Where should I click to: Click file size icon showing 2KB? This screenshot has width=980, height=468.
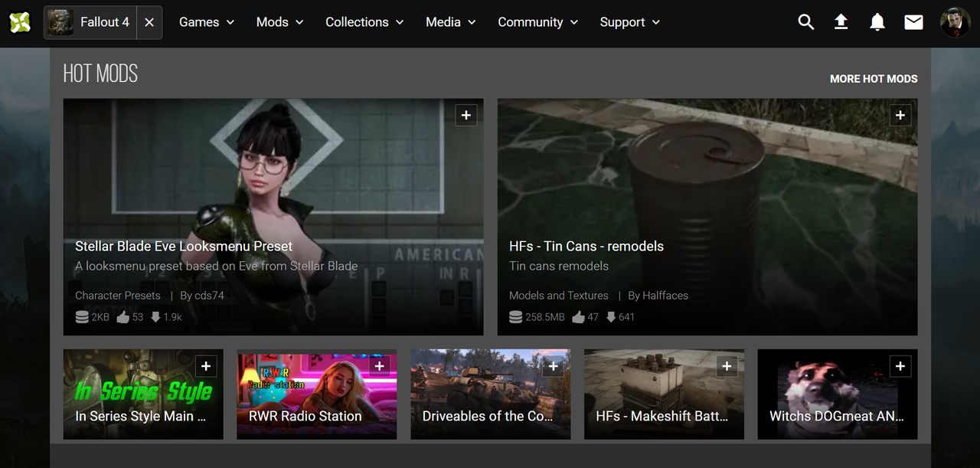82,317
